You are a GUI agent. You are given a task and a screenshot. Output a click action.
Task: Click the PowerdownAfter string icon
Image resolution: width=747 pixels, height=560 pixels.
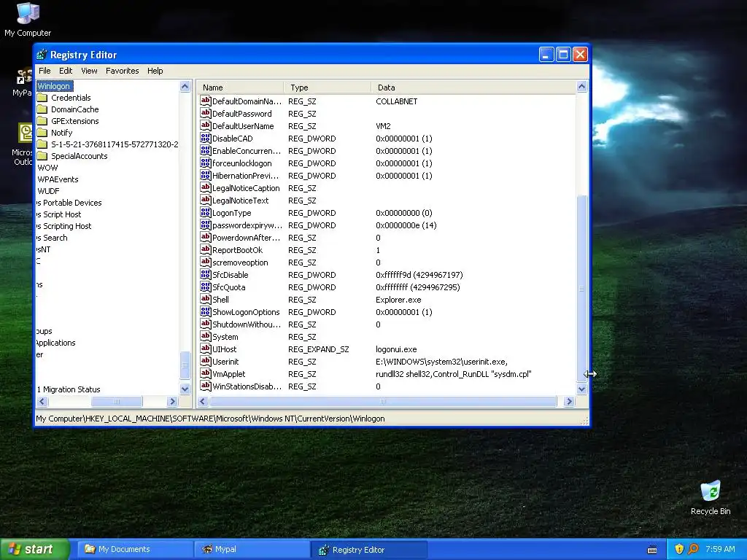[205, 237]
